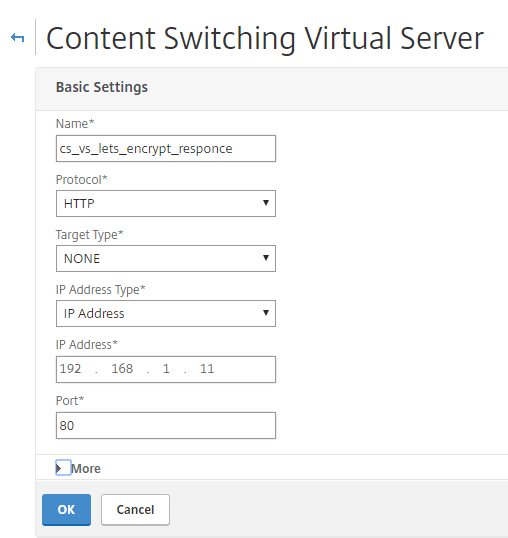
Task: Click the Name field containing cs_vs_lets_encrypt_responce
Action: tap(166, 149)
